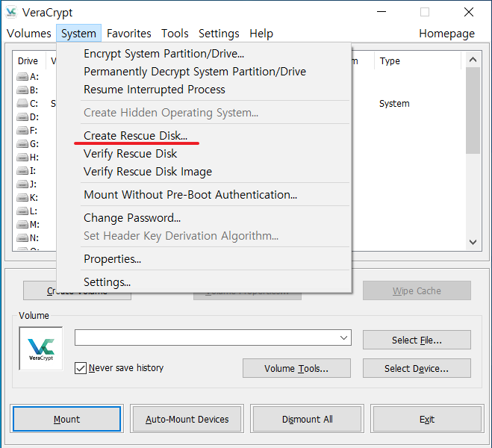This screenshot has width=492, height=448.
Task: Select system drive C: icon
Action: click(x=22, y=103)
